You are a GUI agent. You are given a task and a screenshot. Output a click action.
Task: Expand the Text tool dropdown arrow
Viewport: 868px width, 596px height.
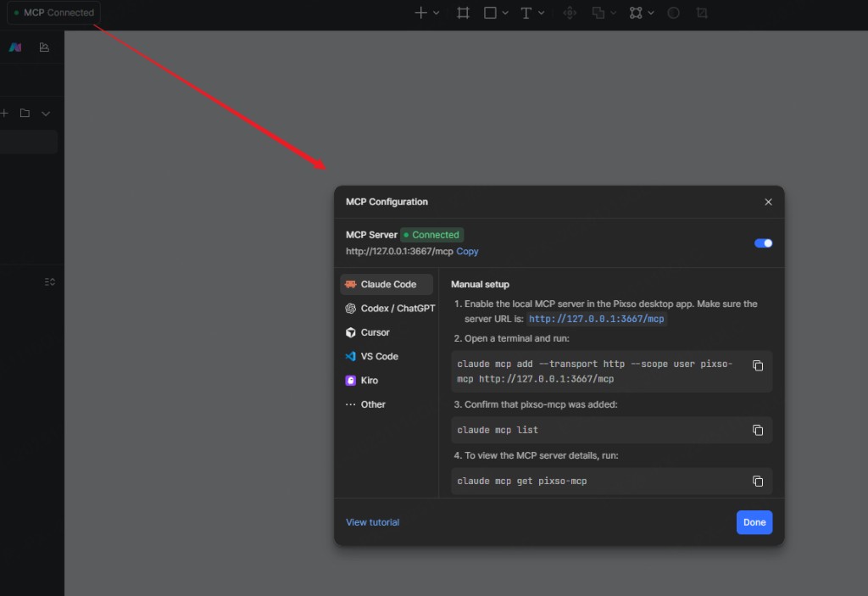(x=542, y=13)
